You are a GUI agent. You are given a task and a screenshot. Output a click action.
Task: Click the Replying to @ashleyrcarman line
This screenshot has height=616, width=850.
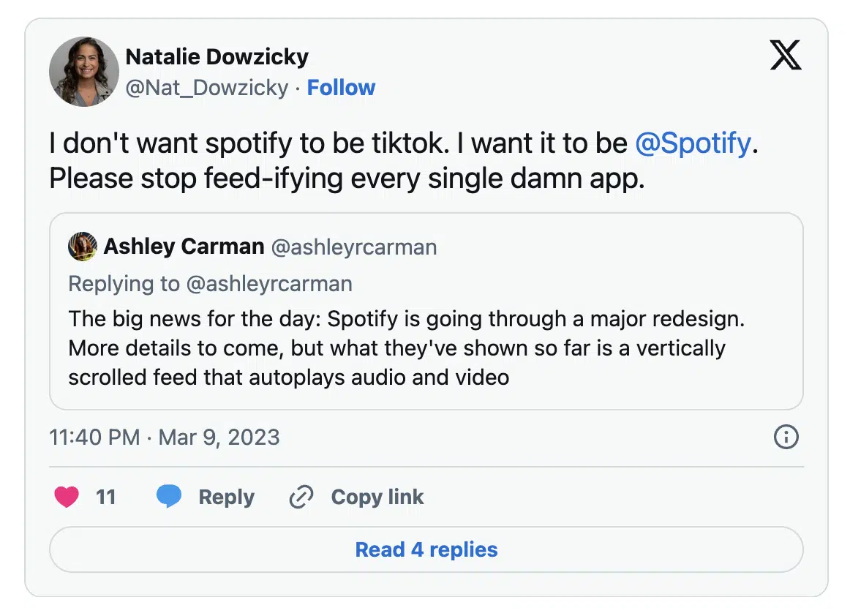click(x=211, y=284)
